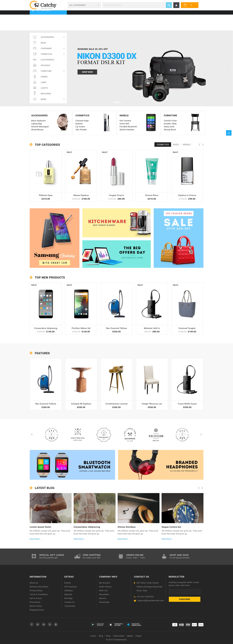The height and width of the screenshot is (644, 233).
Task: Open Read More under Lorem Ipsum Dolor
Action: 35,539
